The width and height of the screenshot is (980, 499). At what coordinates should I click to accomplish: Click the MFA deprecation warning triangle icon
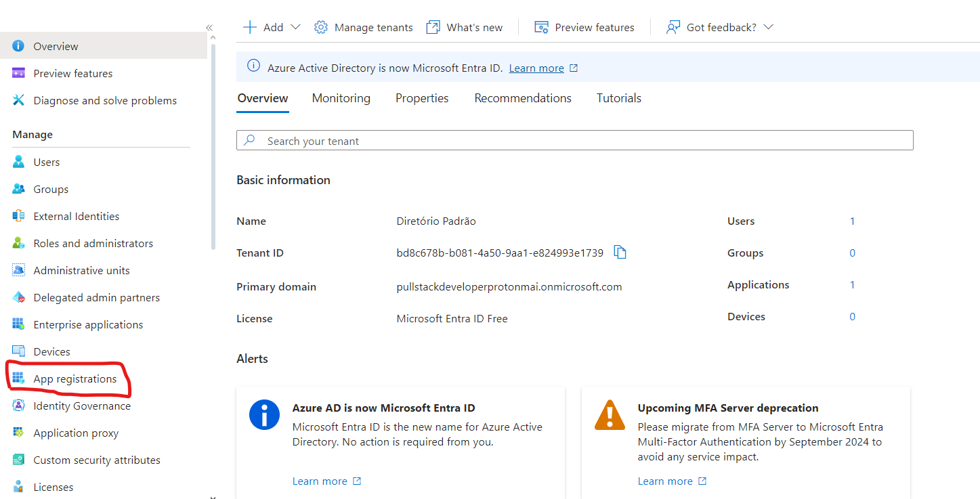point(610,414)
